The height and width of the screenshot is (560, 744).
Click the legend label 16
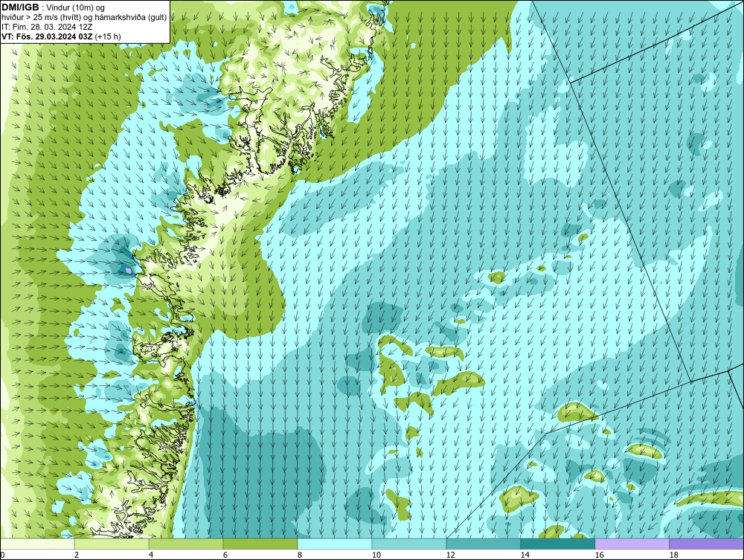point(599,555)
